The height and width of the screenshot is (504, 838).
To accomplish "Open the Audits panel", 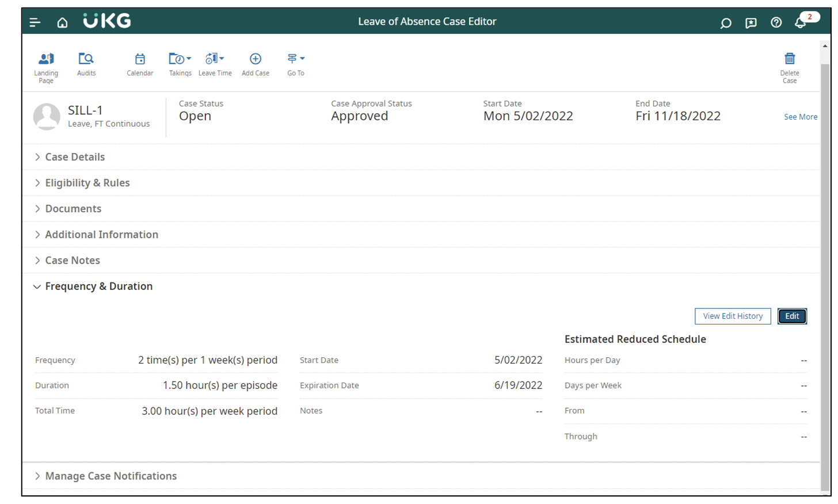I will coord(86,63).
